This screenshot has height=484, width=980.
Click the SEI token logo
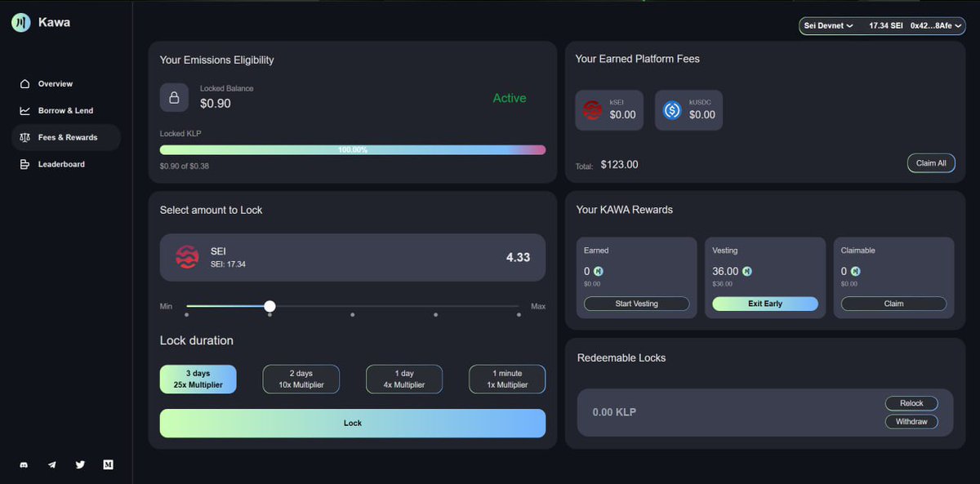coord(187,258)
